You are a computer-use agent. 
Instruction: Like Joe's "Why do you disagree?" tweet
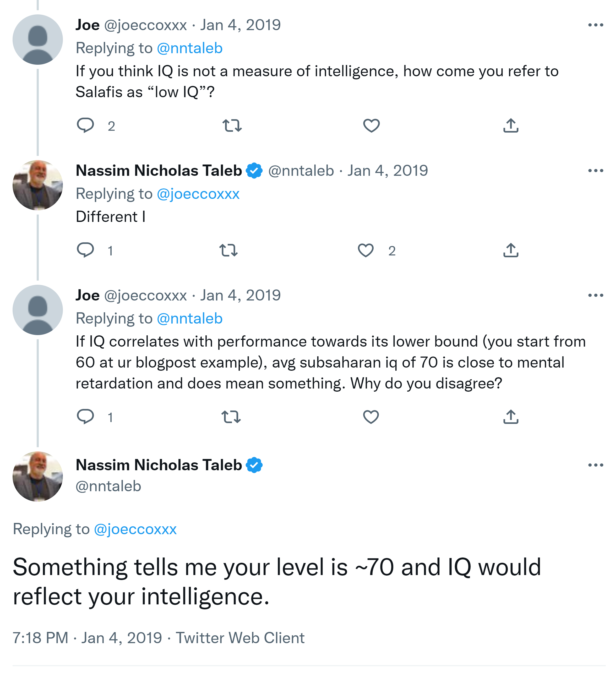371,417
